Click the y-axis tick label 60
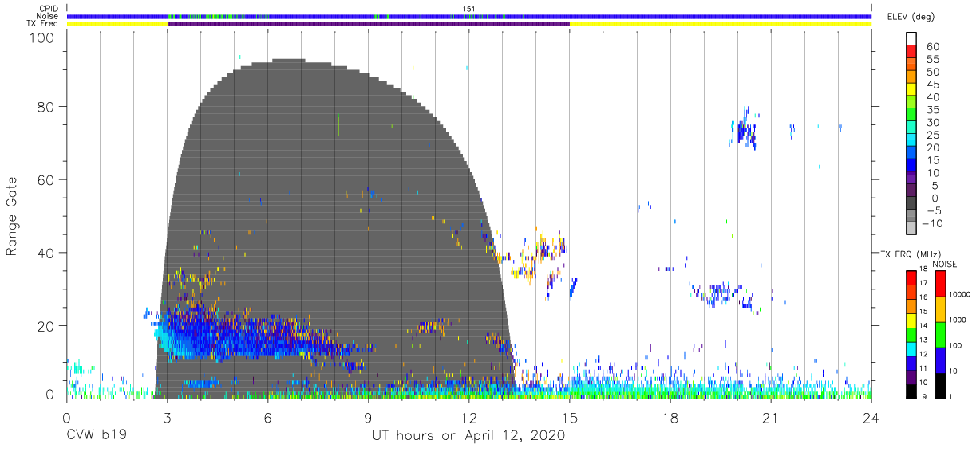 click(x=46, y=180)
